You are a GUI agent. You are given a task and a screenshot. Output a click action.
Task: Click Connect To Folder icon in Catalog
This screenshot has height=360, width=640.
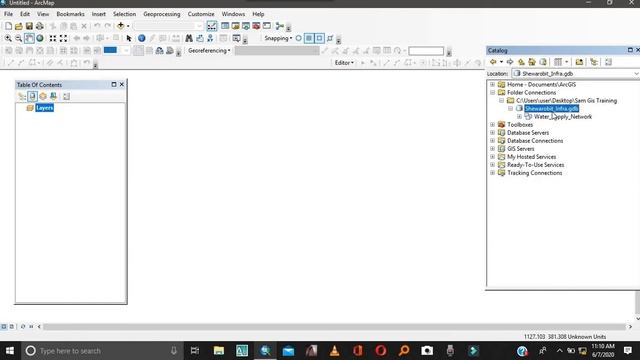click(579, 62)
